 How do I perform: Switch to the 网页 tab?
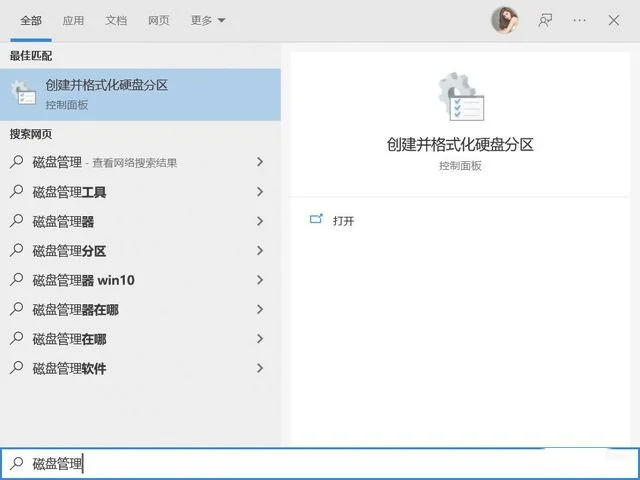[158, 20]
